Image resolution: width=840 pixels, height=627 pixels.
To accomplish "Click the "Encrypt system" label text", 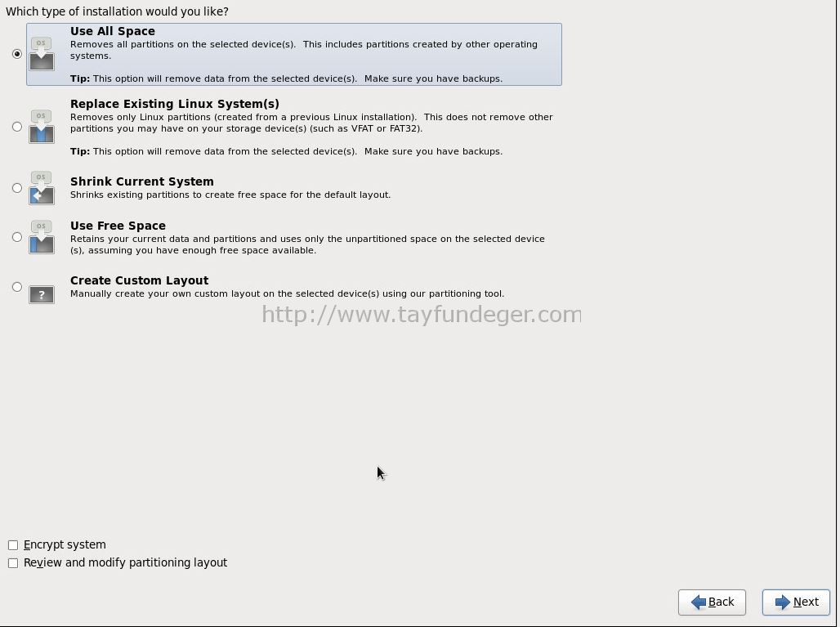I will (x=65, y=544).
